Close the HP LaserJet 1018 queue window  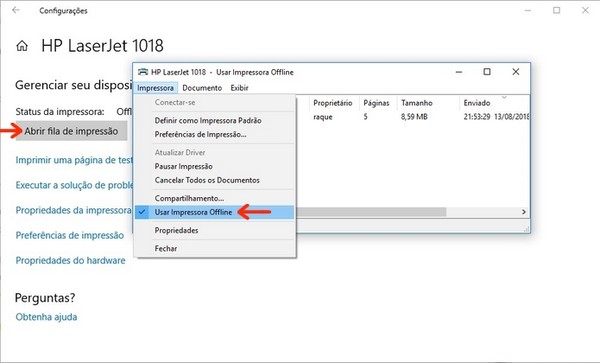tap(515, 72)
